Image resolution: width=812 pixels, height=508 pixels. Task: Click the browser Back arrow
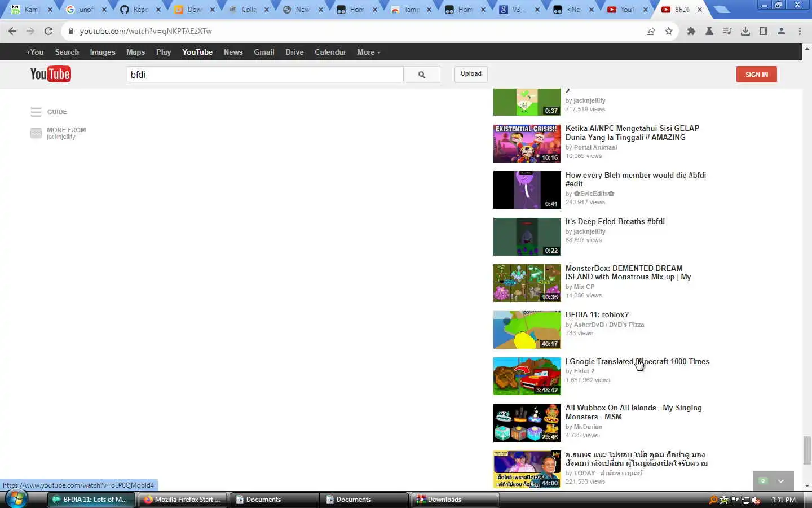[12, 31]
